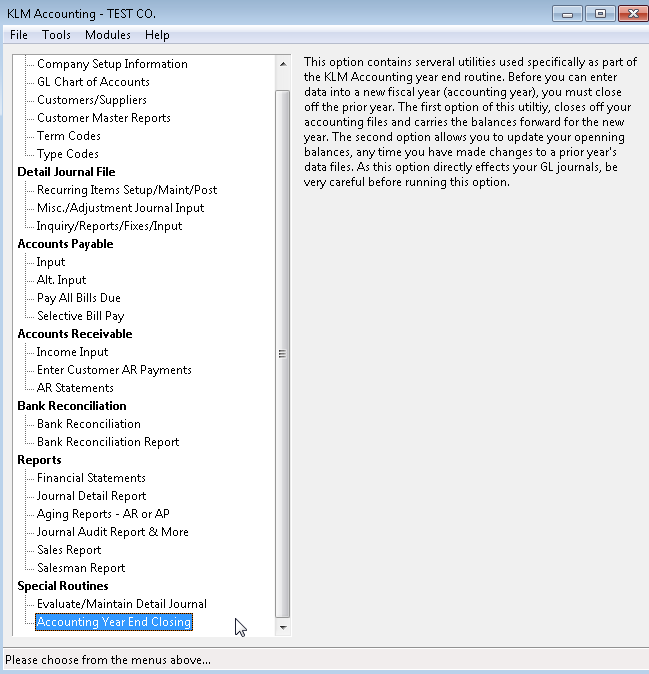649x674 pixels.
Task: Click the bold Bank Reconciliation heading
Action: (x=72, y=406)
